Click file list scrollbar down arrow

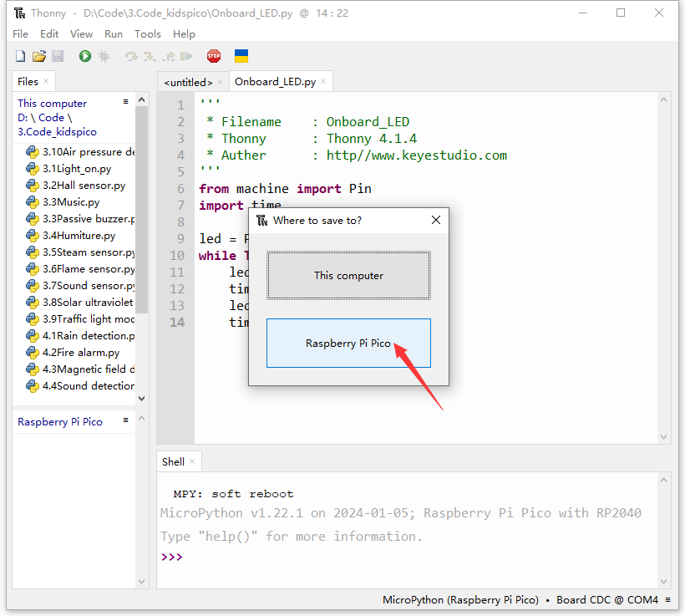(141, 399)
